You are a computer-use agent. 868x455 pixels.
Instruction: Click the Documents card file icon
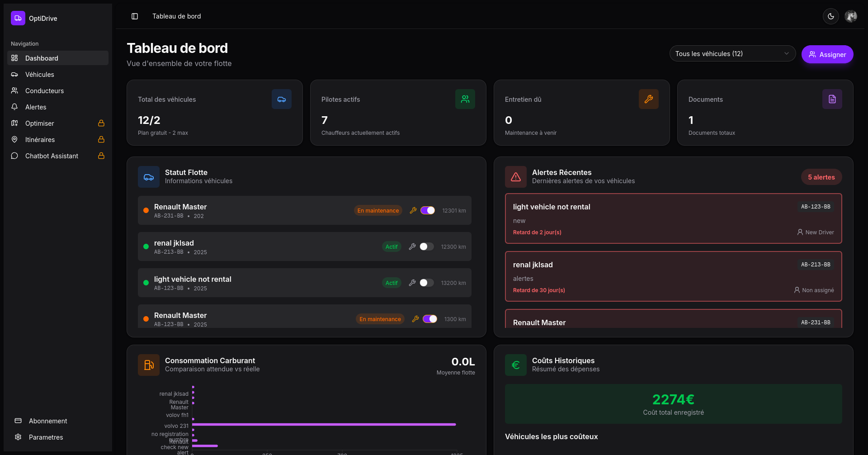832,99
